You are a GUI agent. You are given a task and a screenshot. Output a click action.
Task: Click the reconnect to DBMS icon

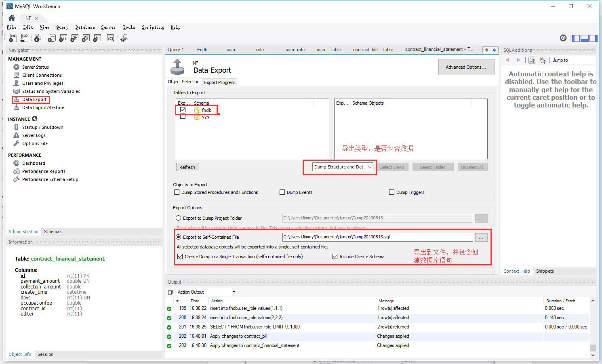pyautogui.click(x=124, y=38)
